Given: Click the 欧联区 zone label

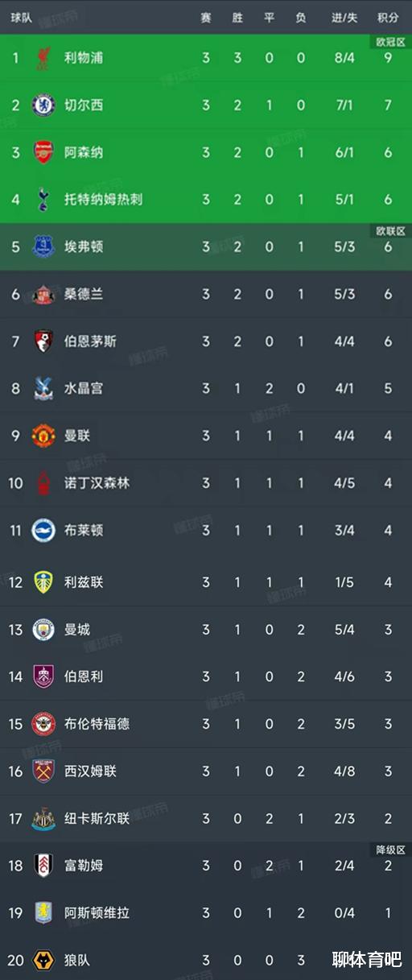Looking at the screenshot, I should coord(390,230).
